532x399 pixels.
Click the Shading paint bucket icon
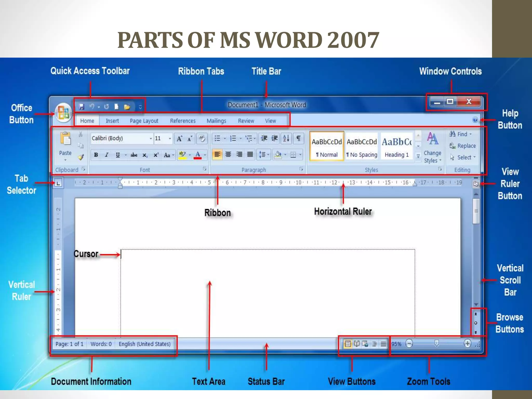(x=278, y=155)
